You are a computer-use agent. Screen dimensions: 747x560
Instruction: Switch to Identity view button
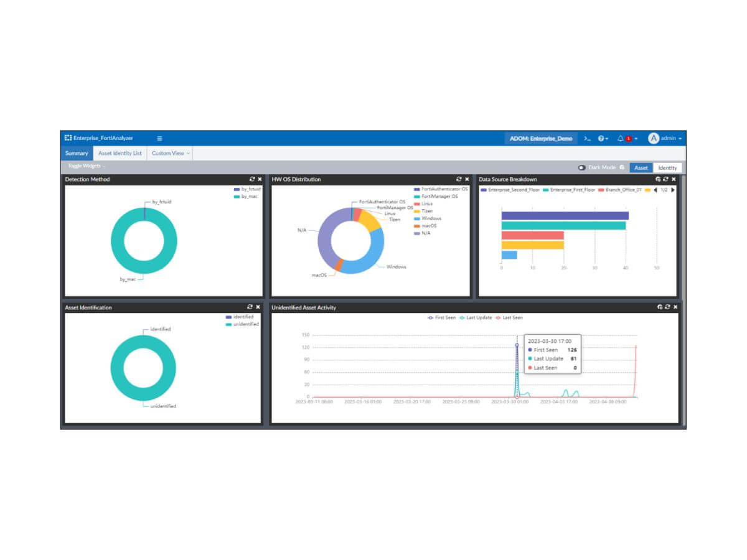click(667, 167)
